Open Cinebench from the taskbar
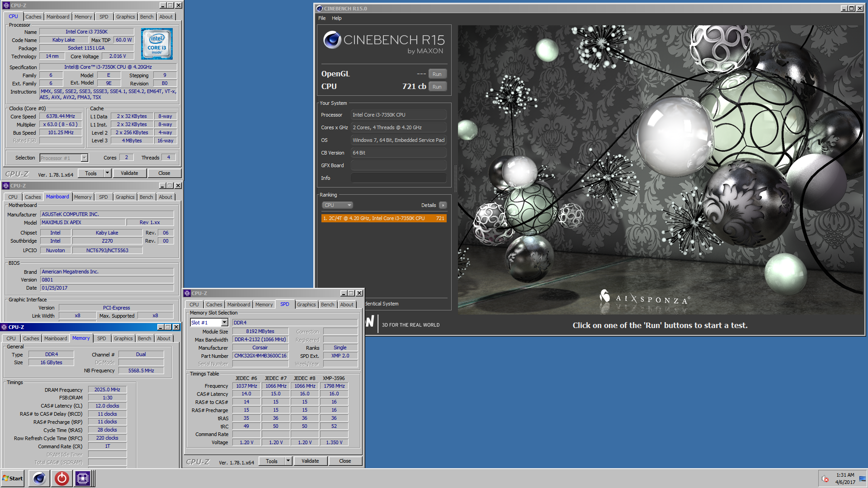Screen dimensions: 868x488 pyautogui.click(x=39, y=478)
